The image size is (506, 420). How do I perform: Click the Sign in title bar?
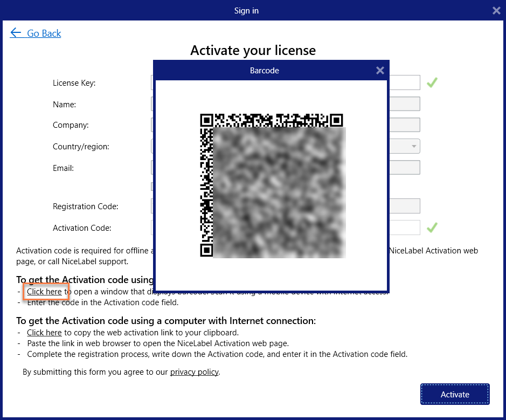pos(246,10)
